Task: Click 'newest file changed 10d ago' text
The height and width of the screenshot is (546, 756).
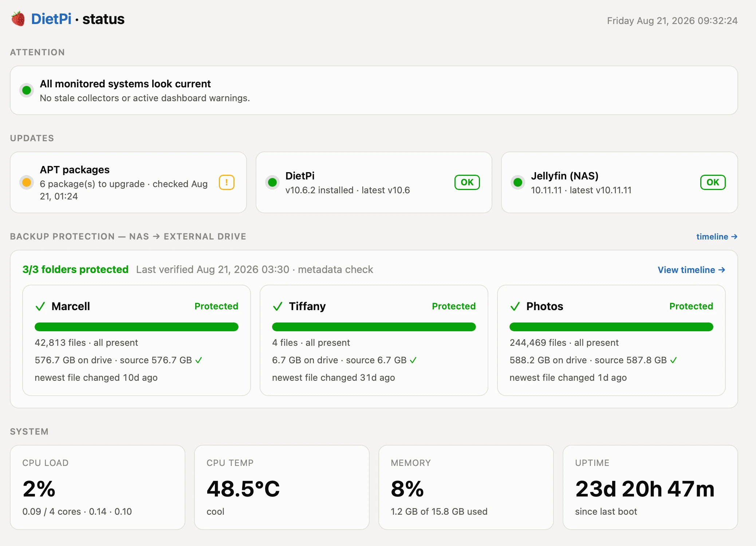Action: tap(96, 377)
